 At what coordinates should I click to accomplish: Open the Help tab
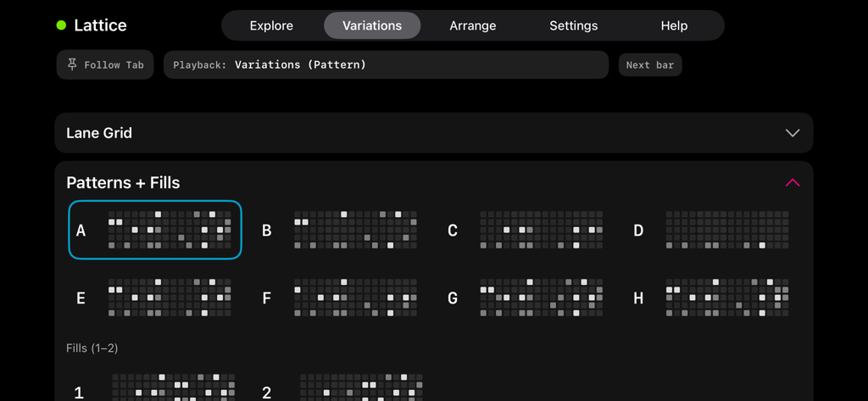[x=674, y=25]
